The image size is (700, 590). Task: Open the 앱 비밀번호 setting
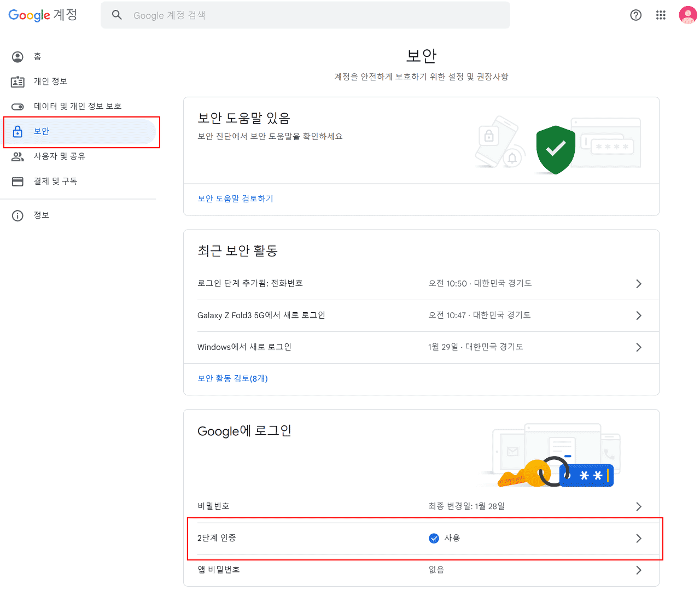coord(421,570)
